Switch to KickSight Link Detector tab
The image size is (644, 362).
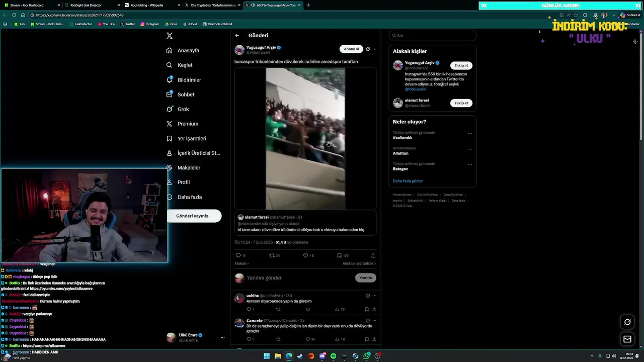[92, 5]
